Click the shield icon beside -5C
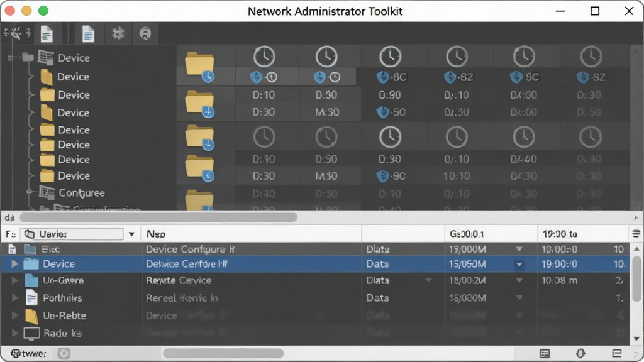This screenshot has width=644, height=362. point(383,112)
